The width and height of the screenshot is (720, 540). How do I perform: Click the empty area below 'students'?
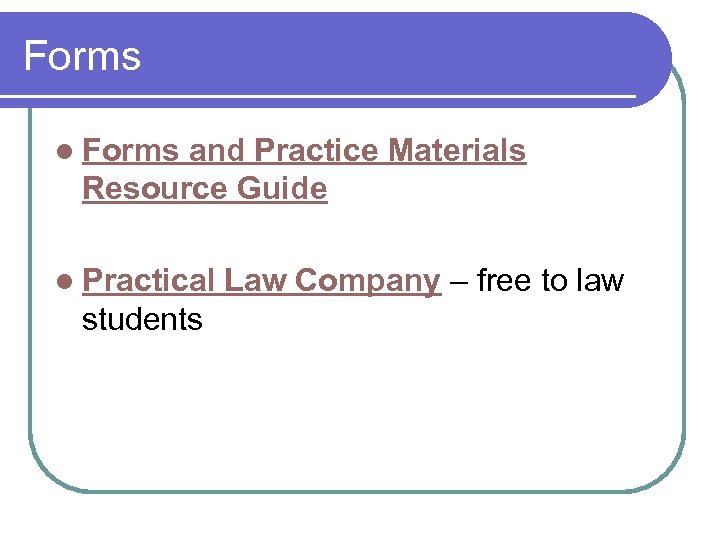tap(300, 410)
